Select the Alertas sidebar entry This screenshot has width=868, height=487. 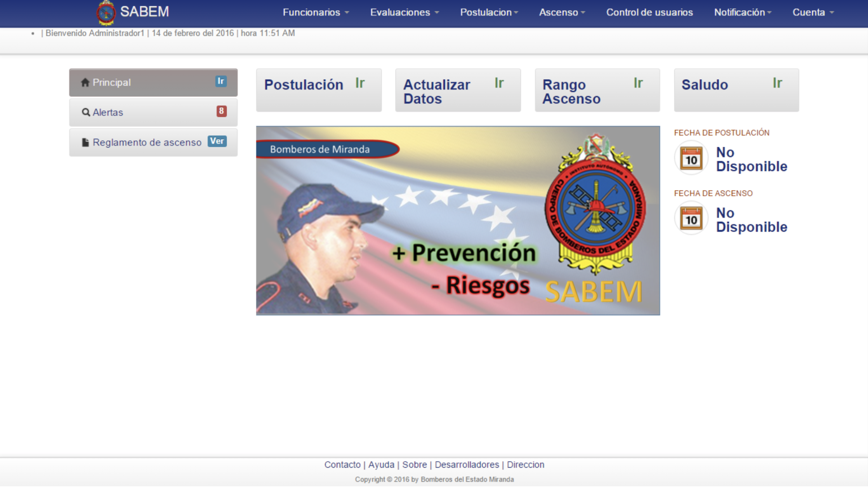(108, 112)
